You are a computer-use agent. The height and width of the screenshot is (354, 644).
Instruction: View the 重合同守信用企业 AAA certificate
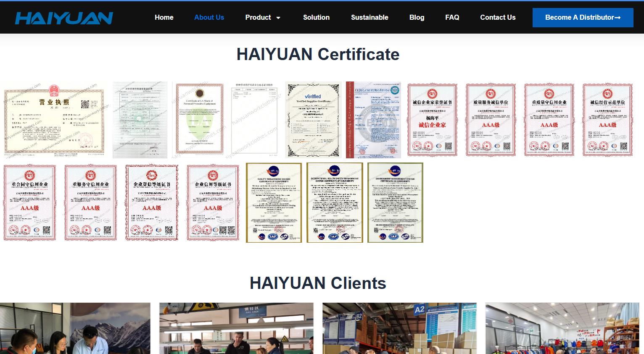pyautogui.click(x=30, y=202)
